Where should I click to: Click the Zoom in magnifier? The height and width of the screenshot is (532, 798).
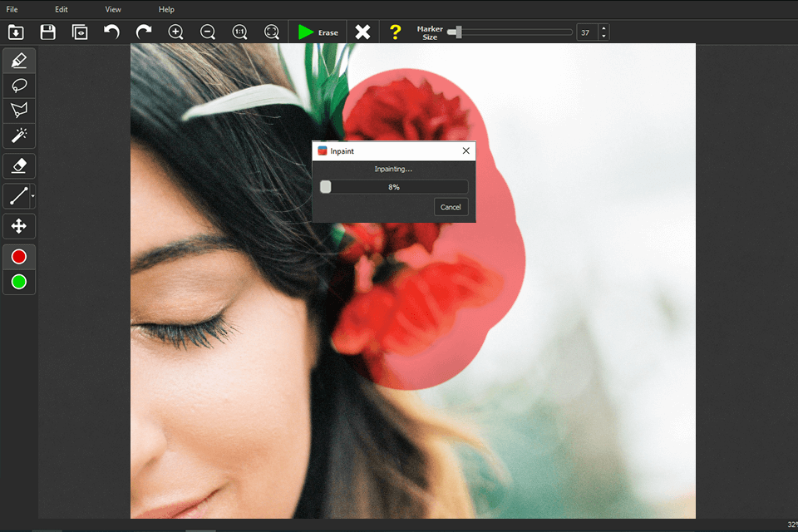[175, 32]
